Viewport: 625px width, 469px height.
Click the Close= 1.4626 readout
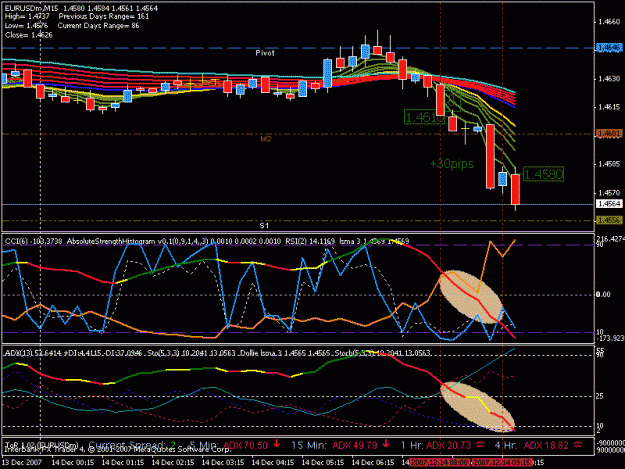pyautogui.click(x=28, y=35)
